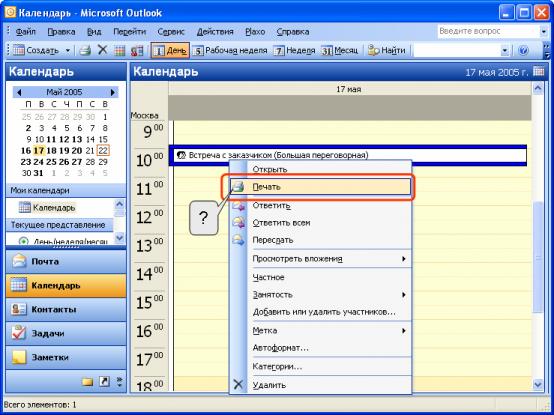Click the calendar vertical scrollbar down arrow
This screenshot has height=415, width=554.
pos(538,384)
